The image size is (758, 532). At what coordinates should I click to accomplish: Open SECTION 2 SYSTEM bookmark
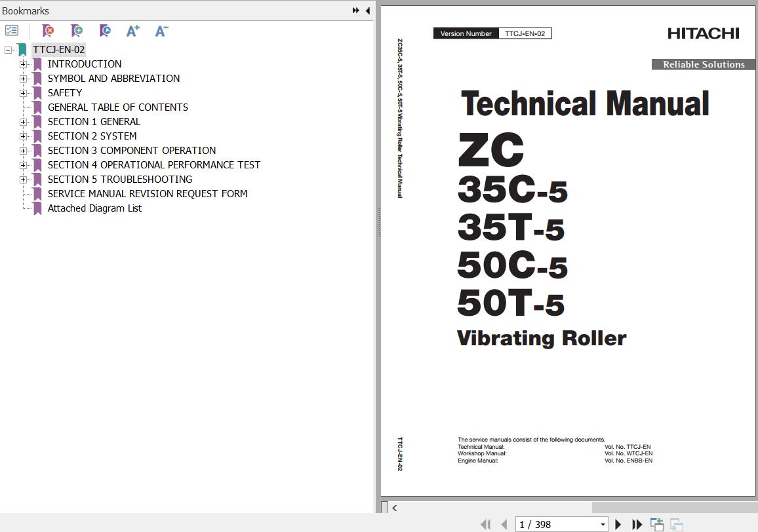(x=92, y=136)
